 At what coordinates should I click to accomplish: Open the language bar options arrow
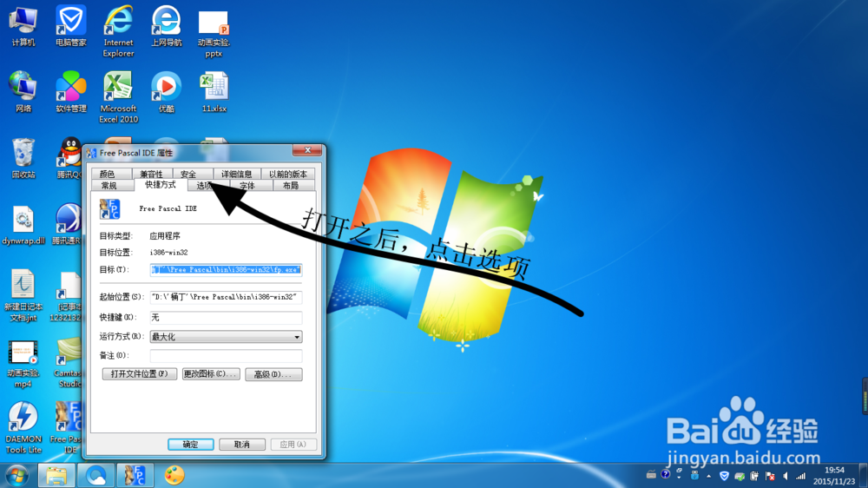[x=680, y=478]
